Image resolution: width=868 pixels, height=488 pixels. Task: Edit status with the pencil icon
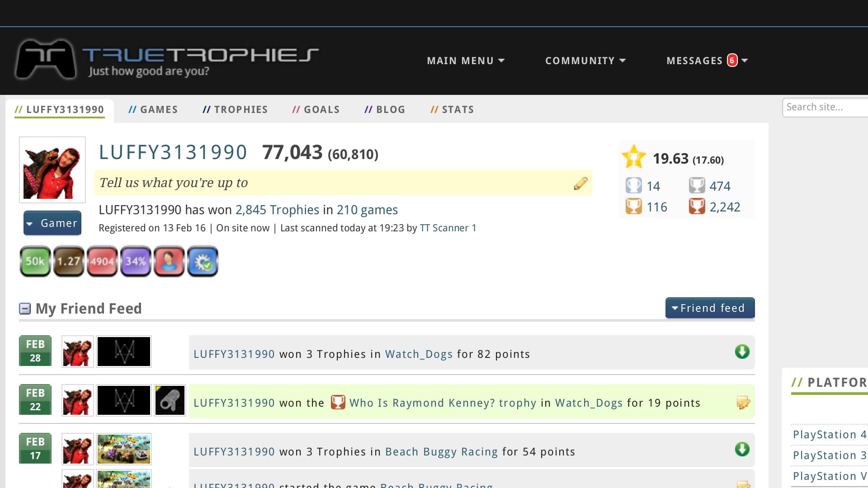point(580,183)
